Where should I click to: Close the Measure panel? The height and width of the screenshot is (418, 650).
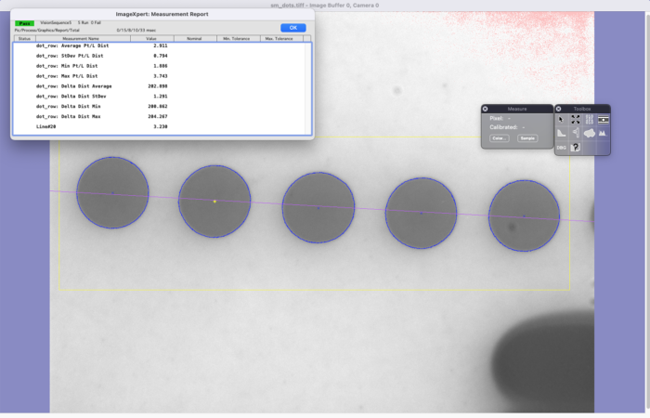485,108
